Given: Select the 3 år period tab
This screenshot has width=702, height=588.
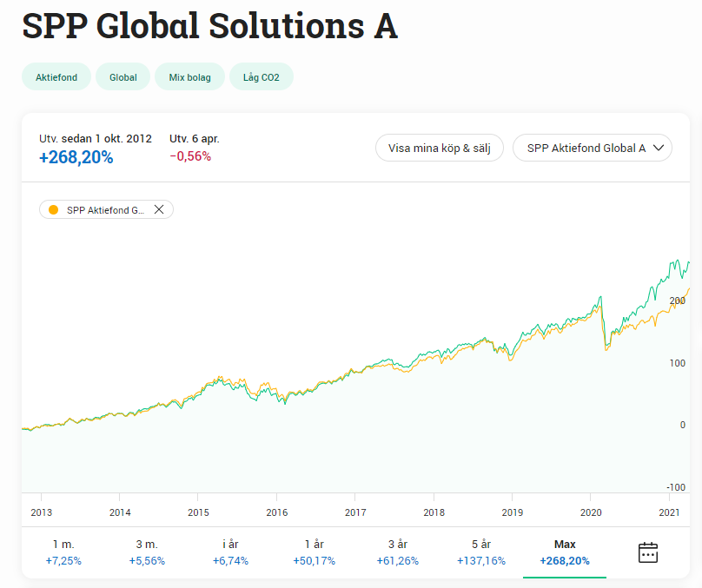Looking at the screenshot, I should click(397, 552).
